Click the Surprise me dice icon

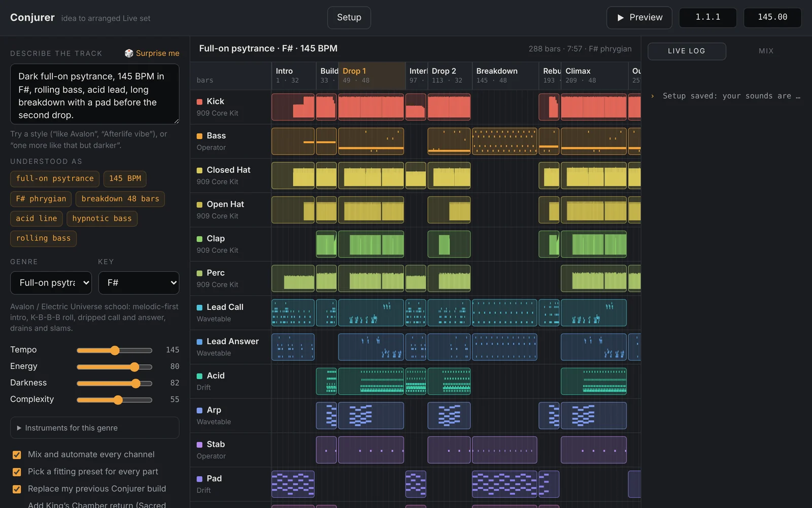[x=129, y=53]
